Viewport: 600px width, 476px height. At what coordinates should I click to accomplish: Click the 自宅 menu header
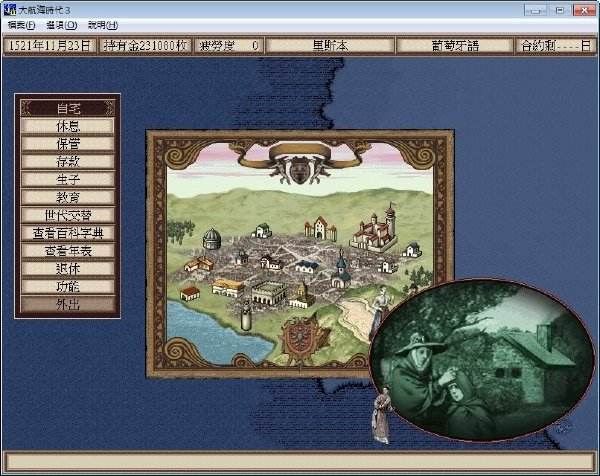(x=68, y=108)
